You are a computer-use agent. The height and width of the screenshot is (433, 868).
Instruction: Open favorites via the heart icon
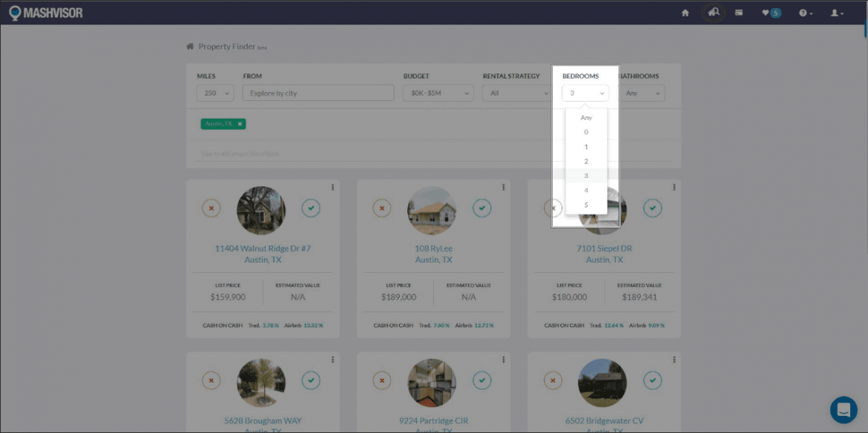pyautogui.click(x=771, y=13)
